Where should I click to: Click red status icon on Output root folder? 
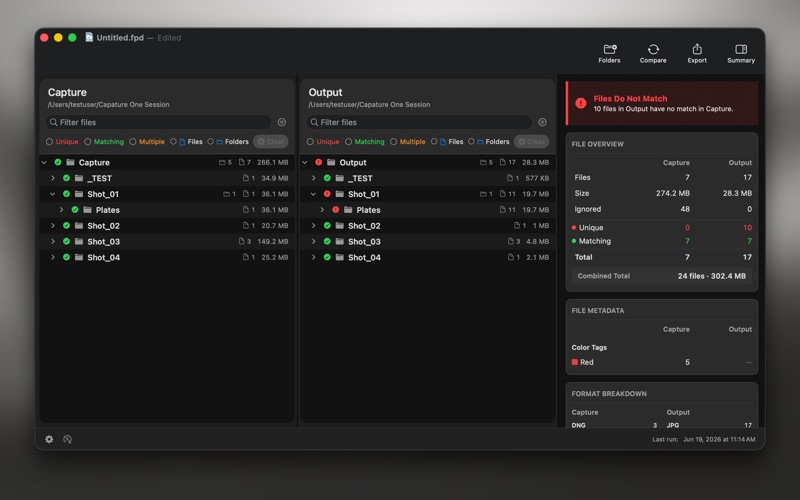318,162
